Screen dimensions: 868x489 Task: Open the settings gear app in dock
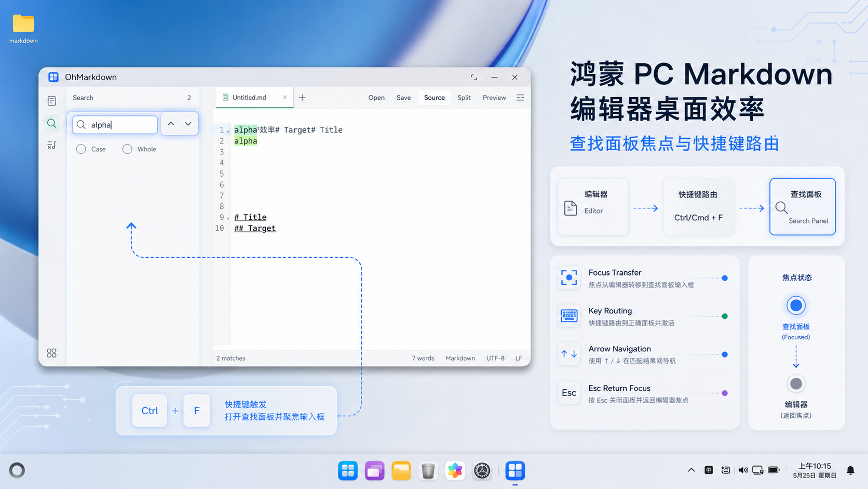(482, 471)
